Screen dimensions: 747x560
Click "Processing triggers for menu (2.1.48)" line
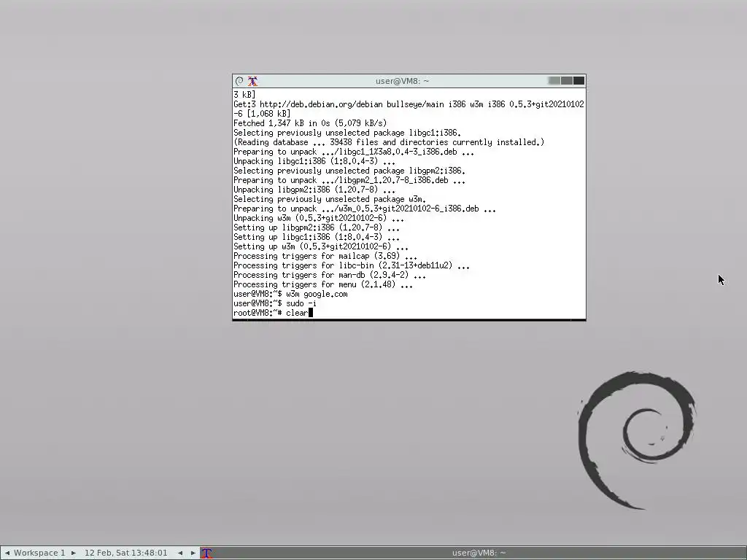click(x=323, y=285)
